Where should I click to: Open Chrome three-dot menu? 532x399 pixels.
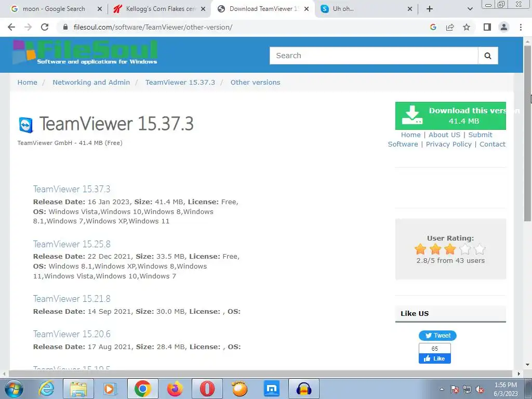coord(521,27)
